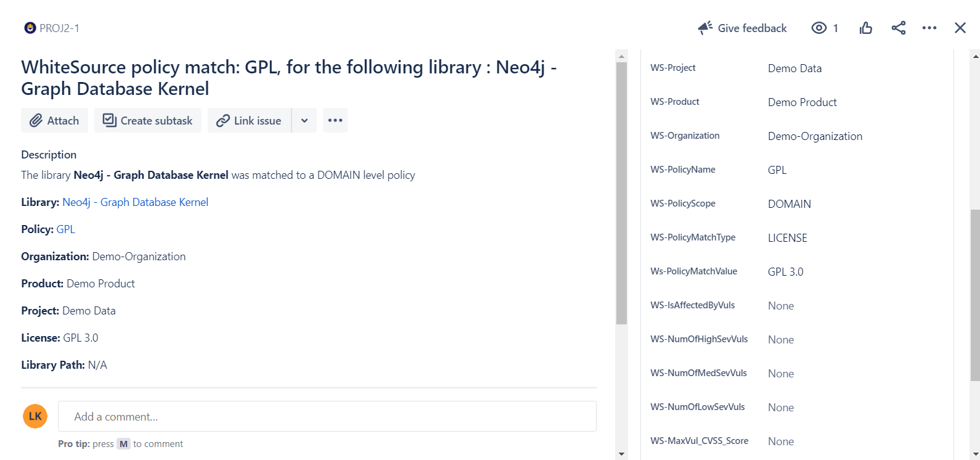Click the PROJ2-1 issue key link
Viewport: 980px width, 460px height.
click(x=59, y=28)
